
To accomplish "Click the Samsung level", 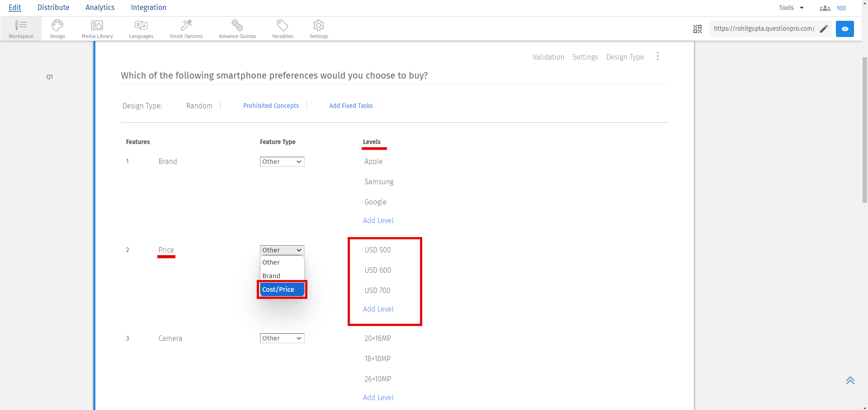I will pyautogui.click(x=379, y=182).
